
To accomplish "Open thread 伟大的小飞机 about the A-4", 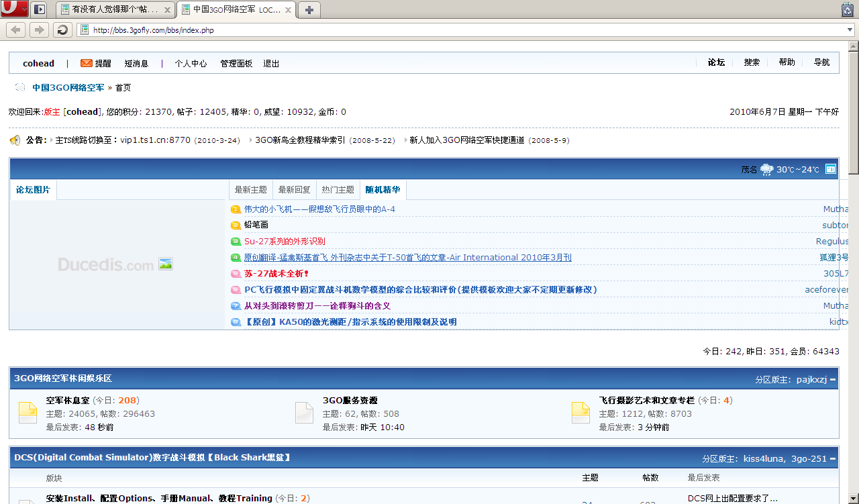I will click(319, 209).
